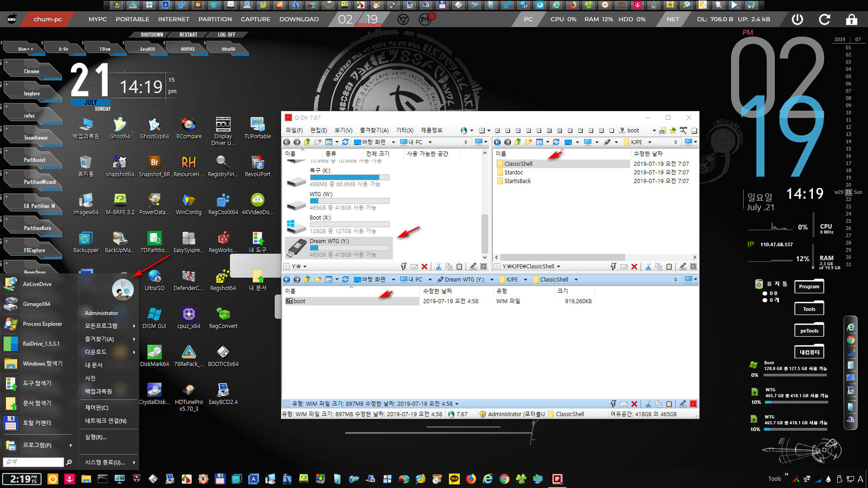Click the 복구 (K:) drive usage bar
868x488 pixels.
click(x=349, y=177)
